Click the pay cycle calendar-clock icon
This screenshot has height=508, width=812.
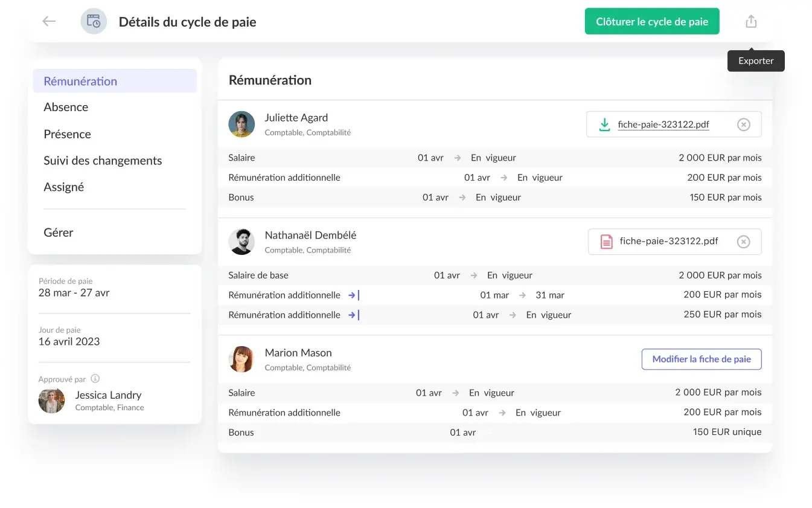coord(94,22)
